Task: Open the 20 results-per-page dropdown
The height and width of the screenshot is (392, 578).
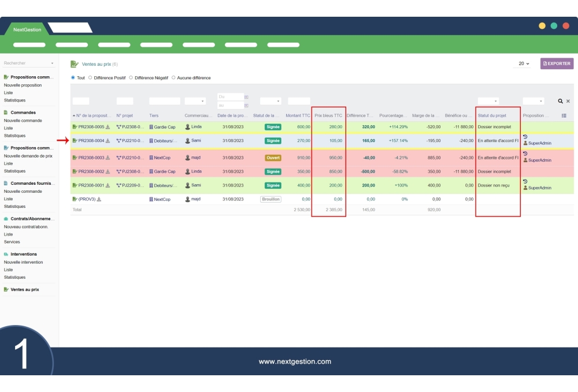Action: (x=522, y=64)
